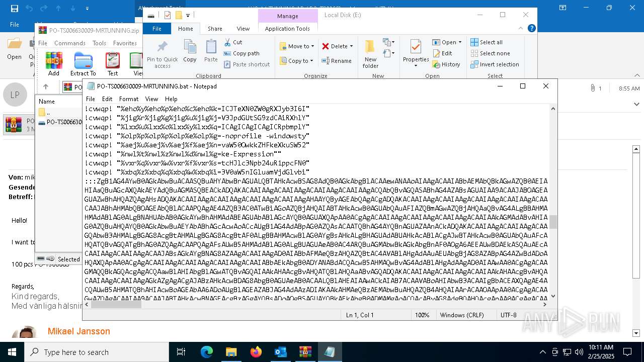Click Cut in the Clipboard group

(233, 42)
